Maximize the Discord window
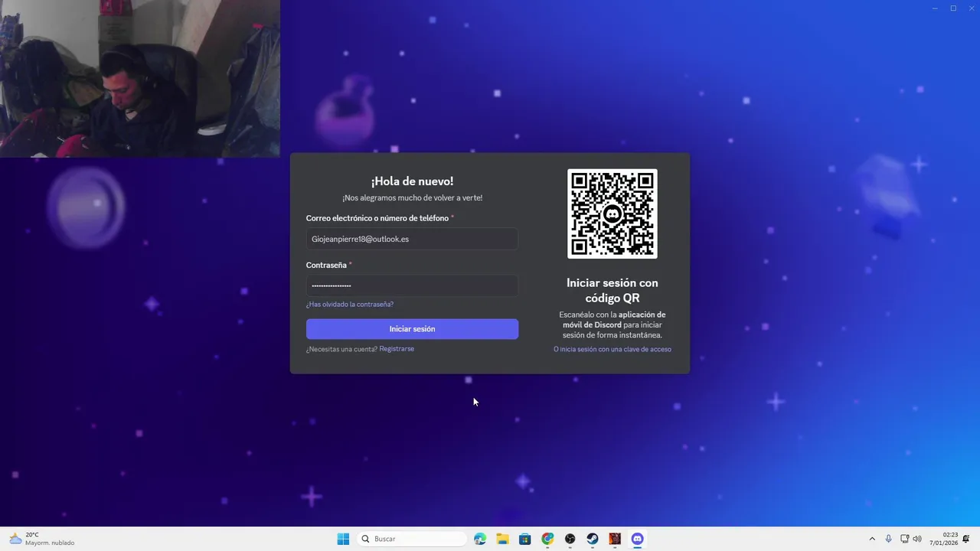The height and width of the screenshot is (551, 980). pyautogui.click(x=953, y=8)
